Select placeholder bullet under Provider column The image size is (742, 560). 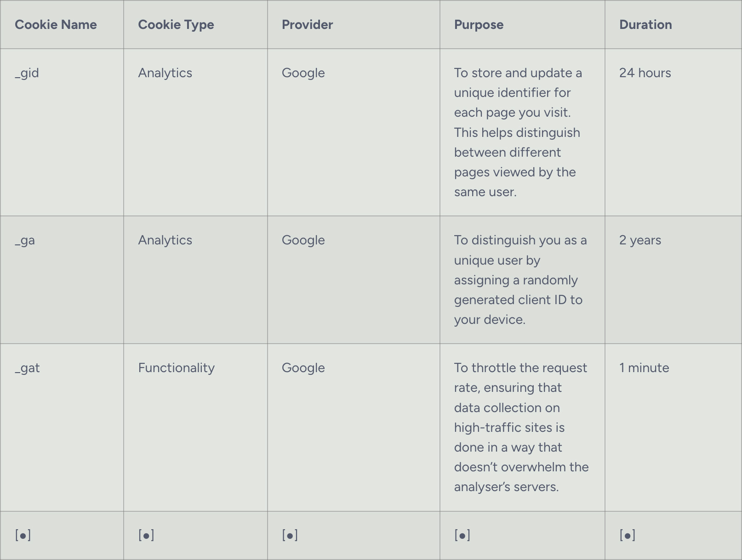pyautogui.click(x=290, y=535)
